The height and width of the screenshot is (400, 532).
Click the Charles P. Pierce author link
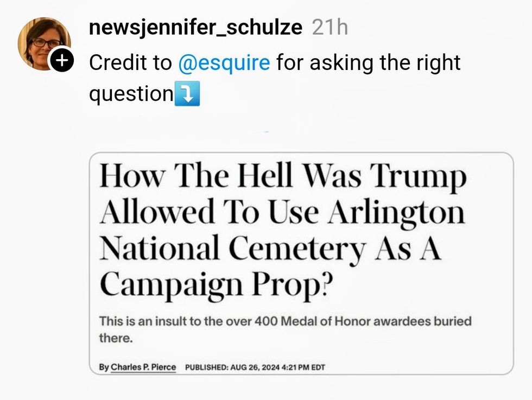(143, 367)
